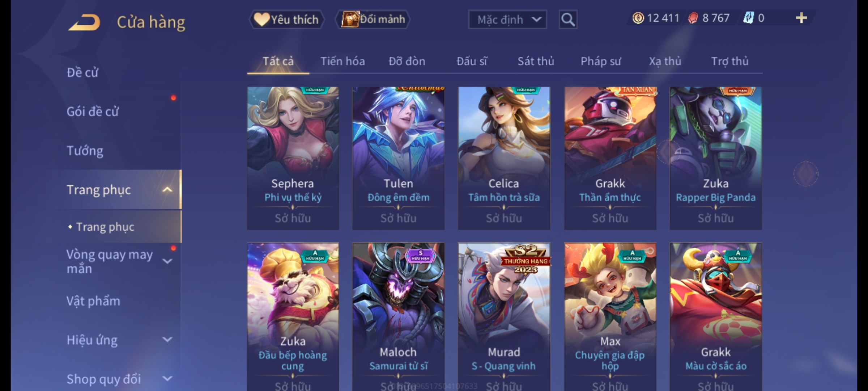Select the Tiến hóa tab

point(342,61)
